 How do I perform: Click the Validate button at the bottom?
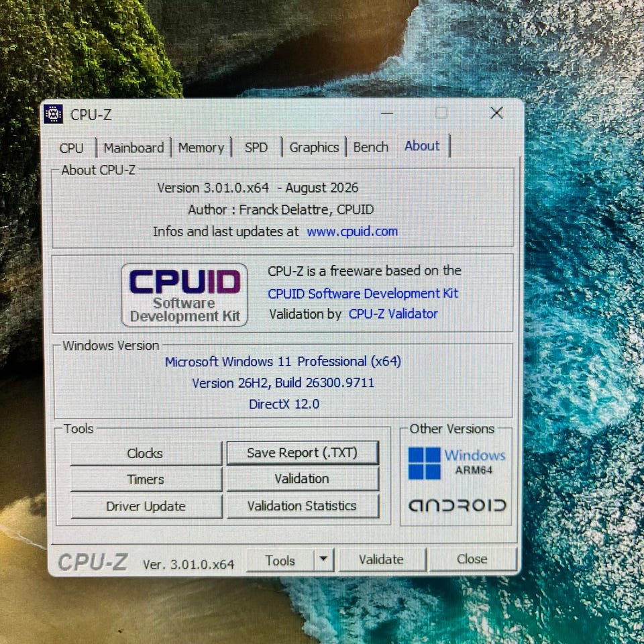pos(382,559)
